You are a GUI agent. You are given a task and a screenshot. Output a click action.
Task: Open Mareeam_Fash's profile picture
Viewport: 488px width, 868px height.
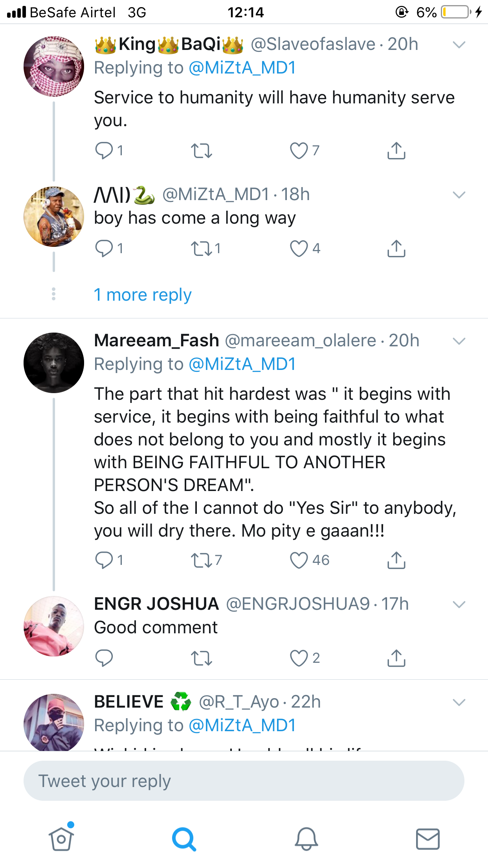tap(54, 363)
